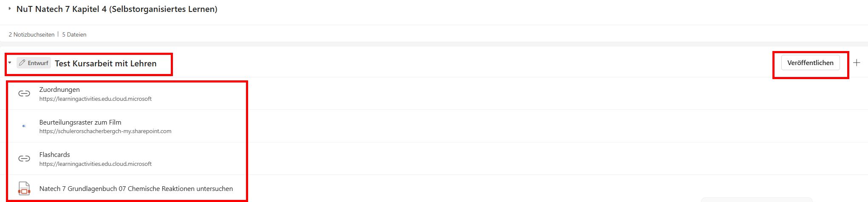Click the small file icon beside Beurteilungsraster zum Film
This screenshot has height=202, width=868.
pyautogui.click(x=24, y=126)
